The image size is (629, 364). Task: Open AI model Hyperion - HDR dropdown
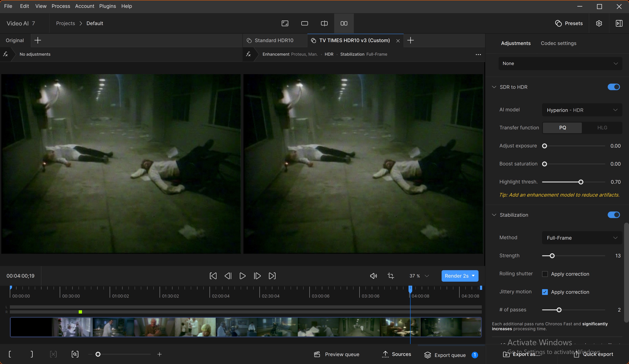point(582,110)
